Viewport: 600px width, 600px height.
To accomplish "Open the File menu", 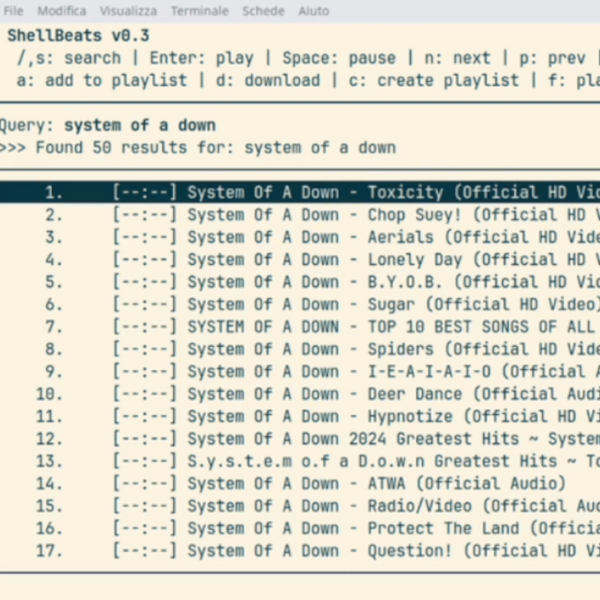I will click(14, 10).
